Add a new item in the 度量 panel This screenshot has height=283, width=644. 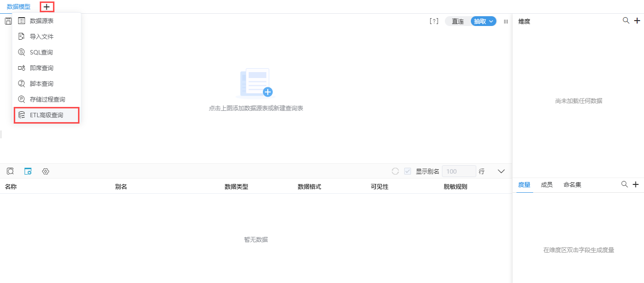[636, 184]
